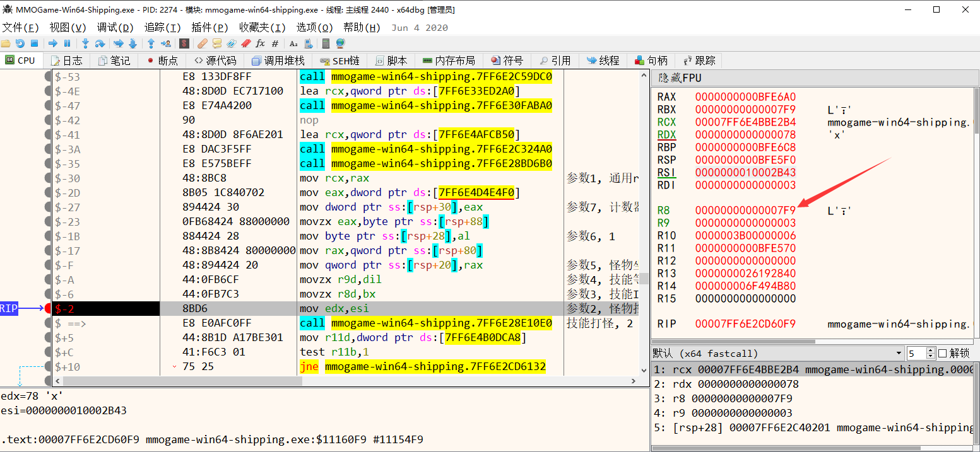Select the RDX register value 0000000000000078
The height and width of the screenshot is (452, 980).
tap(746, 135)
